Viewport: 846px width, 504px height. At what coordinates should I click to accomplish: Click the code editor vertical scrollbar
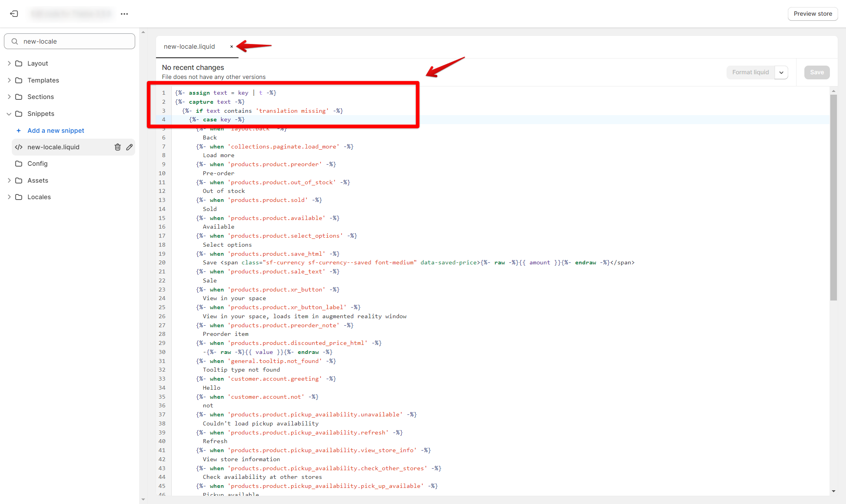coord(833,196)
